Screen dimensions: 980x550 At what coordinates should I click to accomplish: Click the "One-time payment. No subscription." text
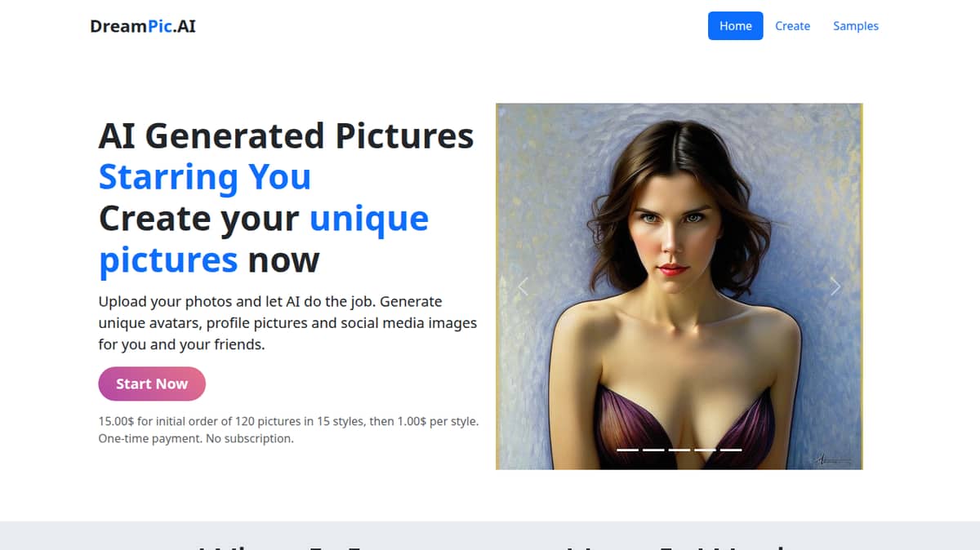(196, 438)
